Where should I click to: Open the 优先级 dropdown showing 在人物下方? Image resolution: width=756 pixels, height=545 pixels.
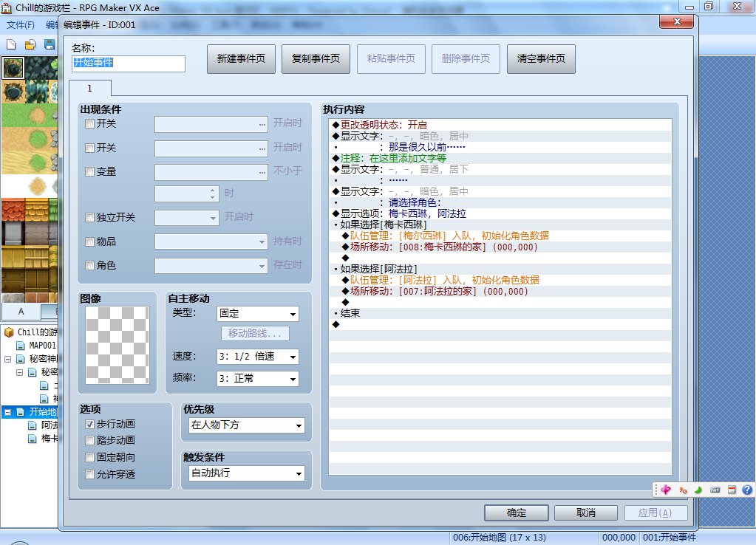246,425
